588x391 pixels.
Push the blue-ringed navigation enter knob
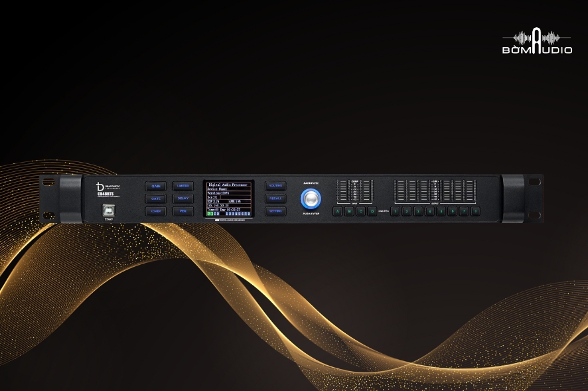click(311, 198)
